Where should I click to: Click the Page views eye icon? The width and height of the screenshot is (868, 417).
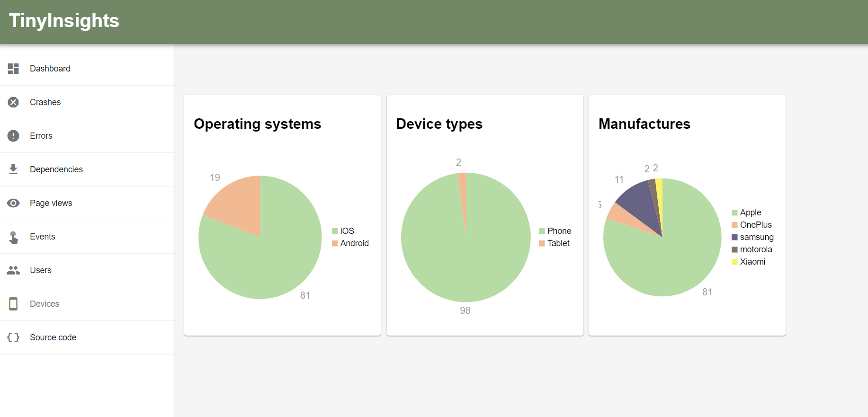click(13, 203)
